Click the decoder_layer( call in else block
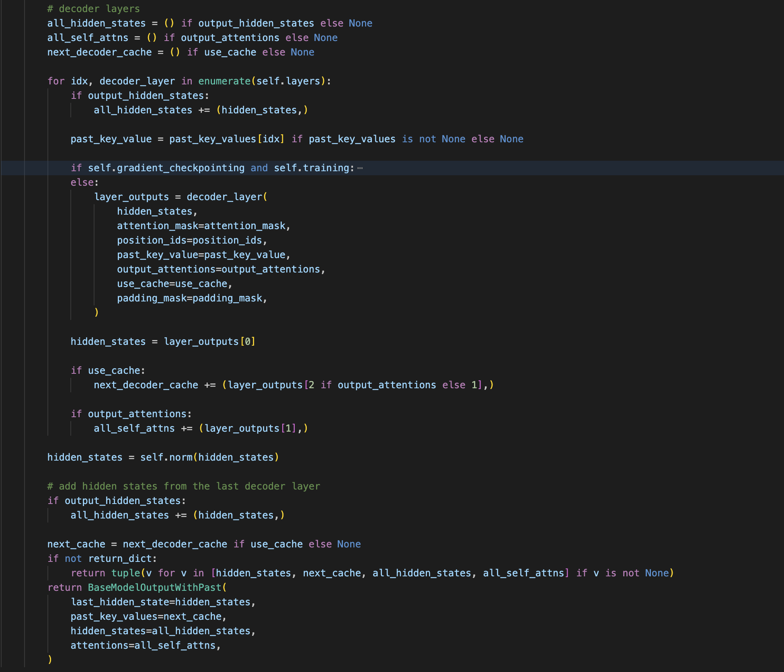The width and height of the screenshot is (784, 672). pyautogui.click(x=224, y=197)
